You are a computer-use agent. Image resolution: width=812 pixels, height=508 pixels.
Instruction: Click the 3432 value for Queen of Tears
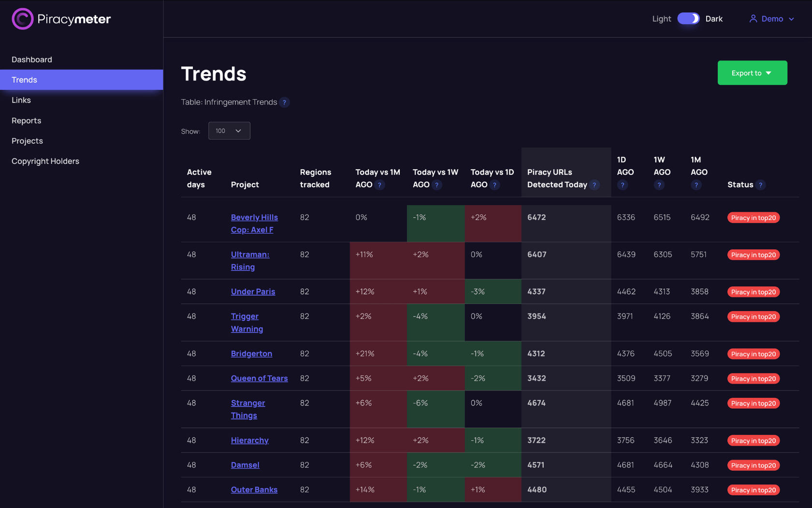(x=536, y=378)
